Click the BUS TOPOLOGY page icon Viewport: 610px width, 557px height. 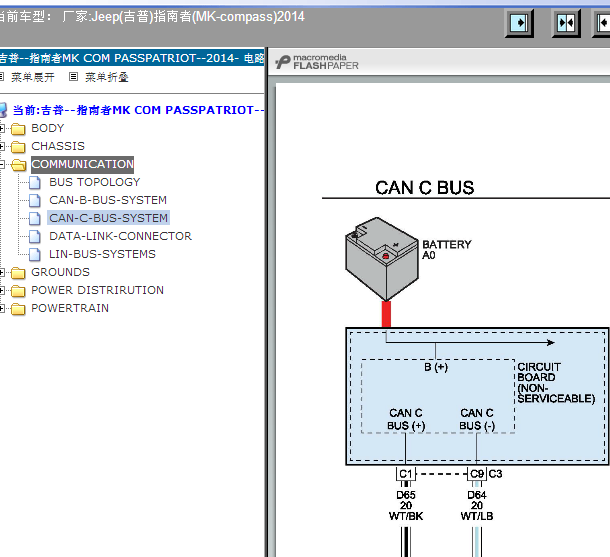click(x=35, y=182)
